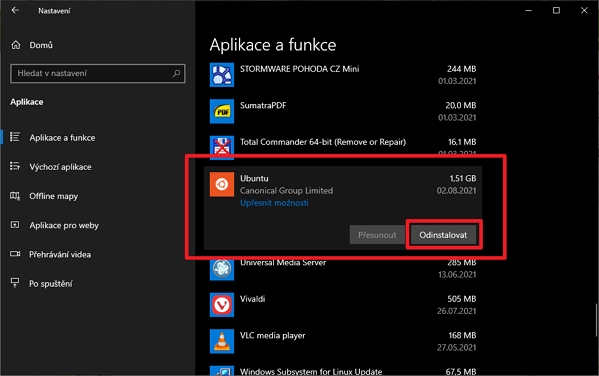
Task: Click the Domů label
Action: 41,45
